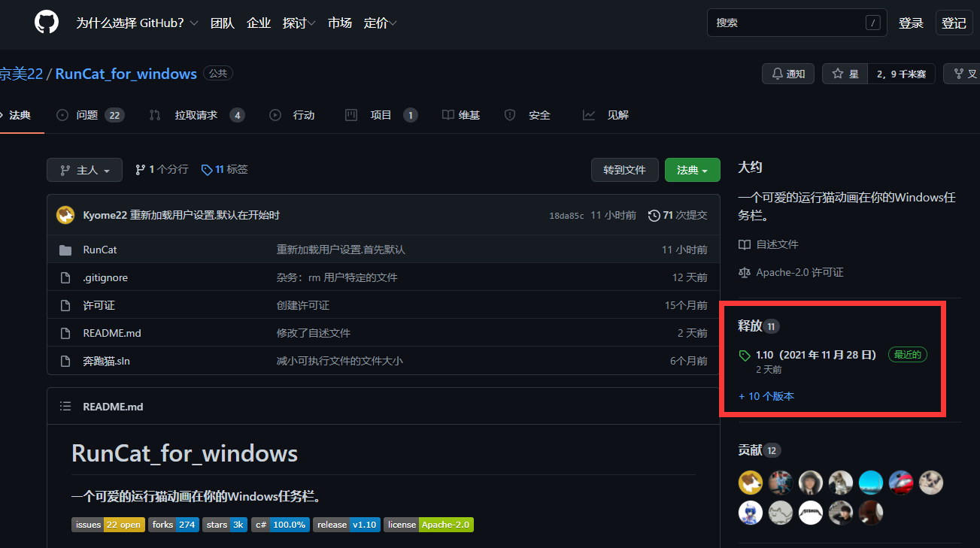Open 见解 insights graph icon

(x=589, y=115)
